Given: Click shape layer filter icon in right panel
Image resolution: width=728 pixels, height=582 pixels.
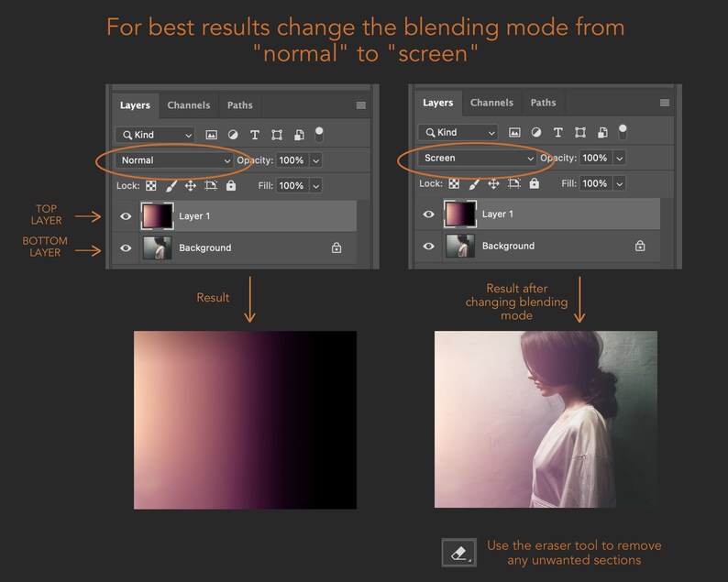Looking at the screenshot, I should 580,133.
